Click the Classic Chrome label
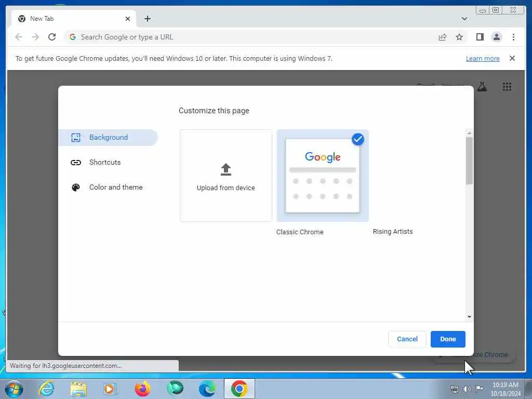This screenshot has height=399, width=532. coord(300,232)
